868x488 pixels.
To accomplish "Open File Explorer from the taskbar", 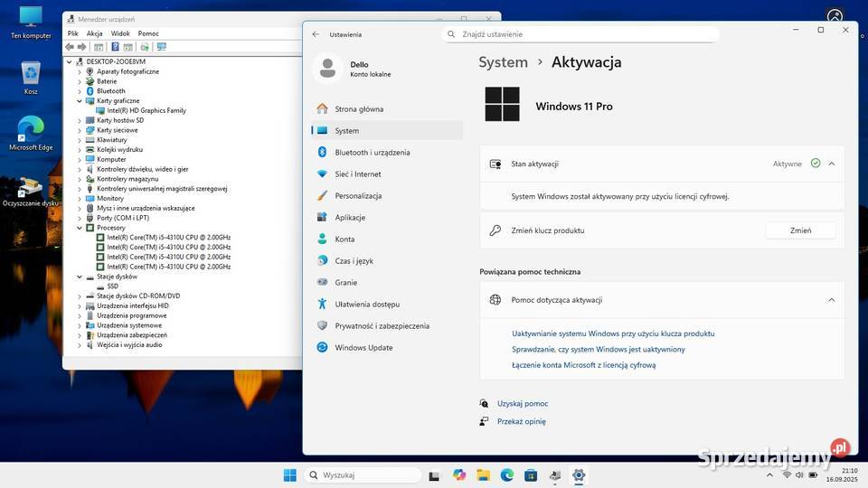I will [483, 474].
